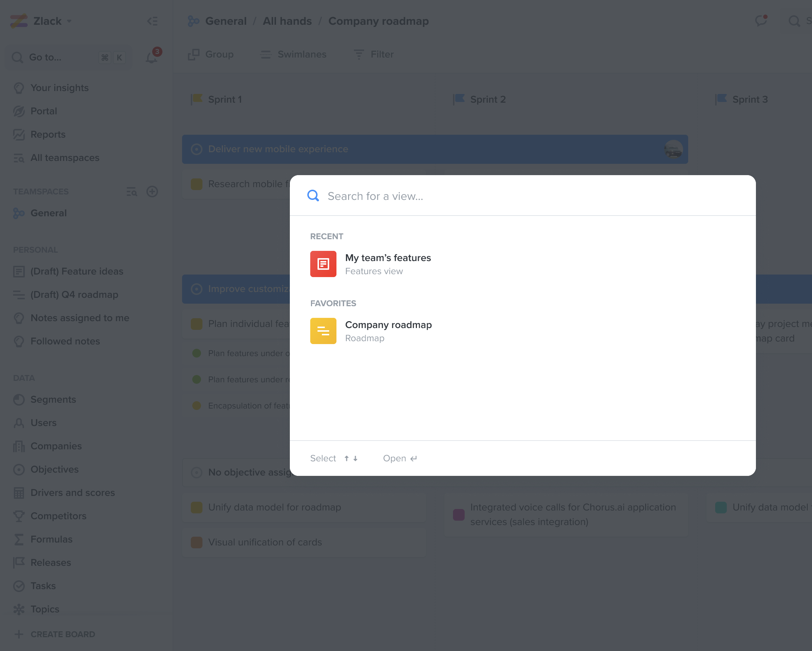Click the General breadcrumb link
The height and width of the screenshot is (651, 812).
pyautogui.click(x=226, y=21)
